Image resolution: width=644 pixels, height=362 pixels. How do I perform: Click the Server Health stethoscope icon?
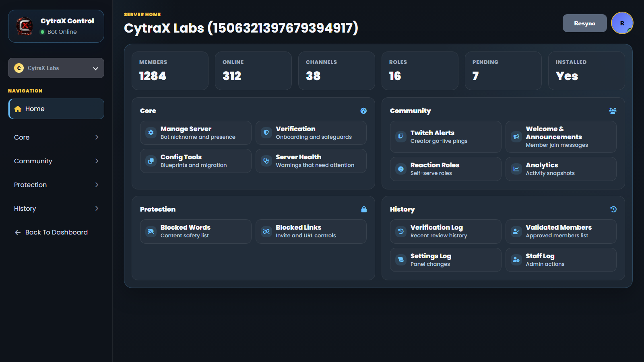(266, 161)
